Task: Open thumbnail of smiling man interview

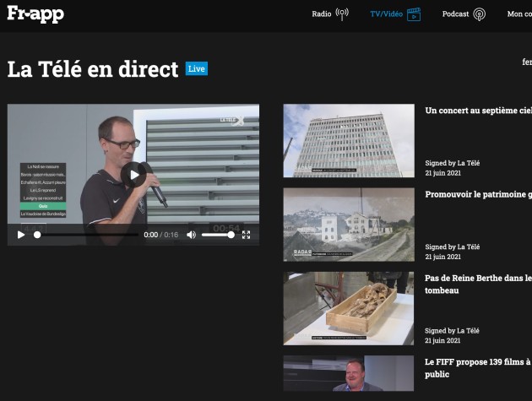Action: [x=349, y=373]
